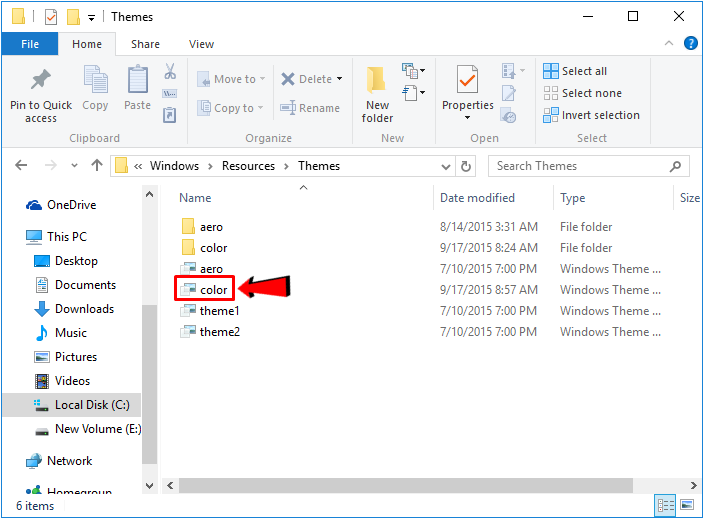Click Properties icon in Quick Access Toolbar
Screen dimensions: 703x518
pyautogui.click(x=51, y=17)
